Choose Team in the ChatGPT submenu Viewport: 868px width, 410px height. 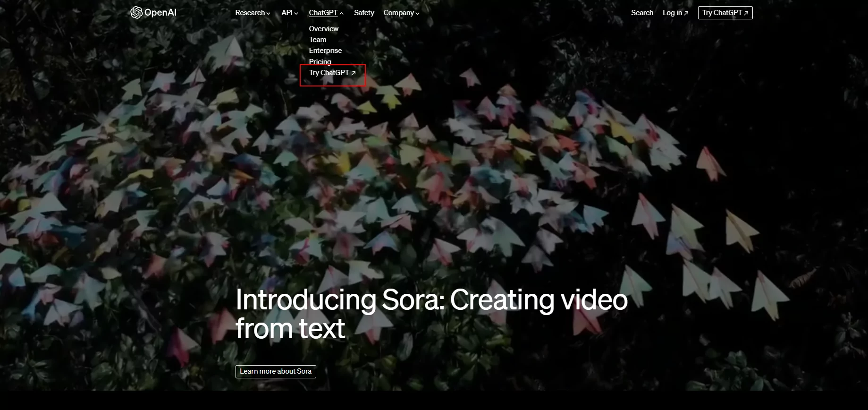click(x=318, y=40)
